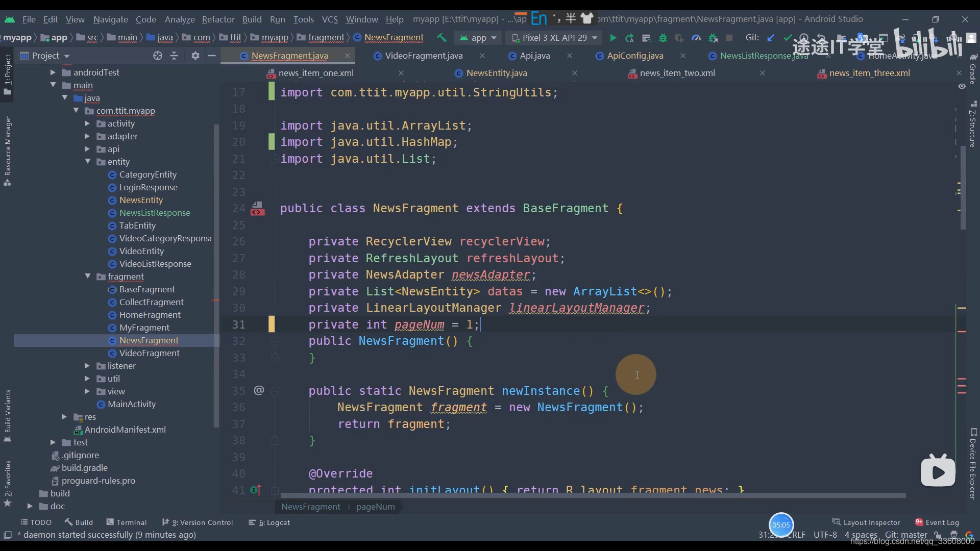Screen dimensions: 980x551
Task: Open Device File Explorer side panel
Action: coord(973,463)
